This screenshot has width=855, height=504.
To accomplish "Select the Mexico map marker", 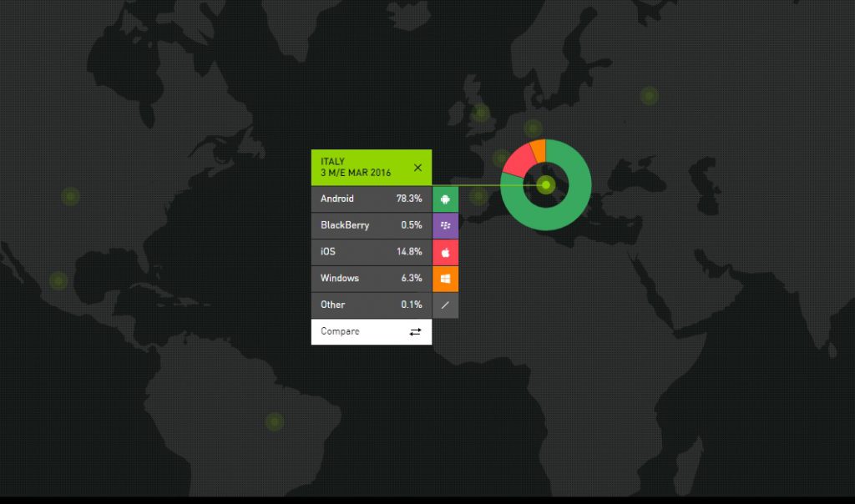I will 58,280.
